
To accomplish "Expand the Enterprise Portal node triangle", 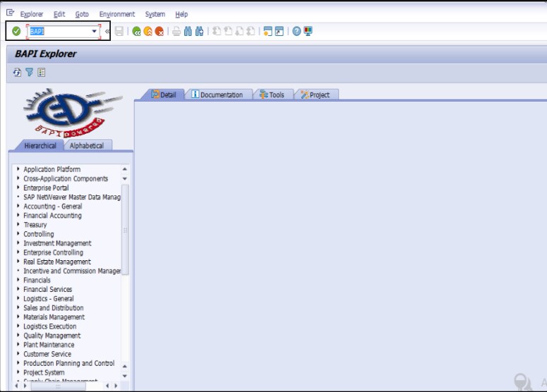I will click(x=18, y=188).
